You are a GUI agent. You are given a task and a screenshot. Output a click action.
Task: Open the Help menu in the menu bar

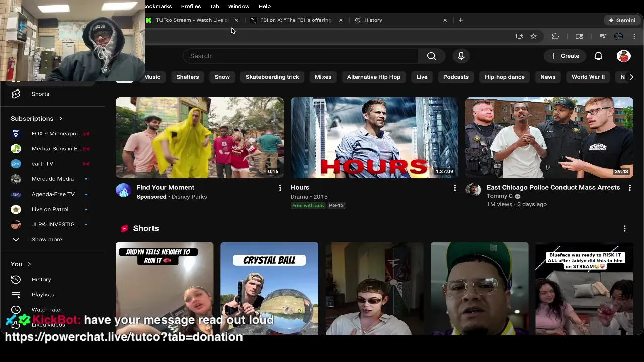coord(265,6)
